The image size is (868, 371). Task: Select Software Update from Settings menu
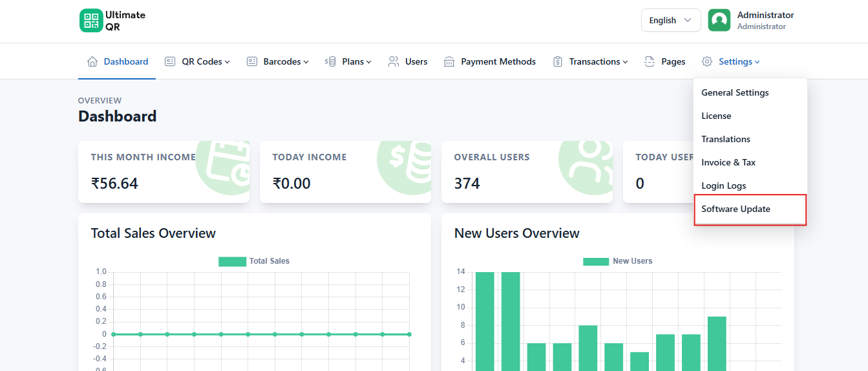pyautogui.click(x=736, y=209)
